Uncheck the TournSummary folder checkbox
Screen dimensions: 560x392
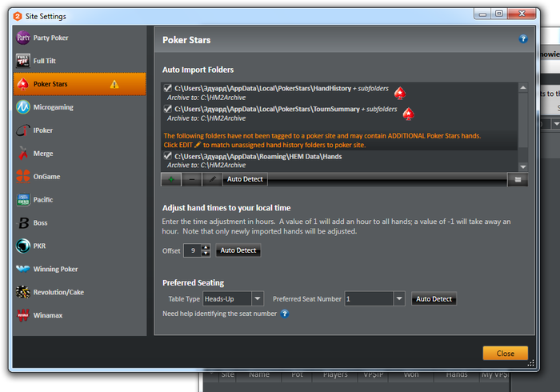point(167,109)
